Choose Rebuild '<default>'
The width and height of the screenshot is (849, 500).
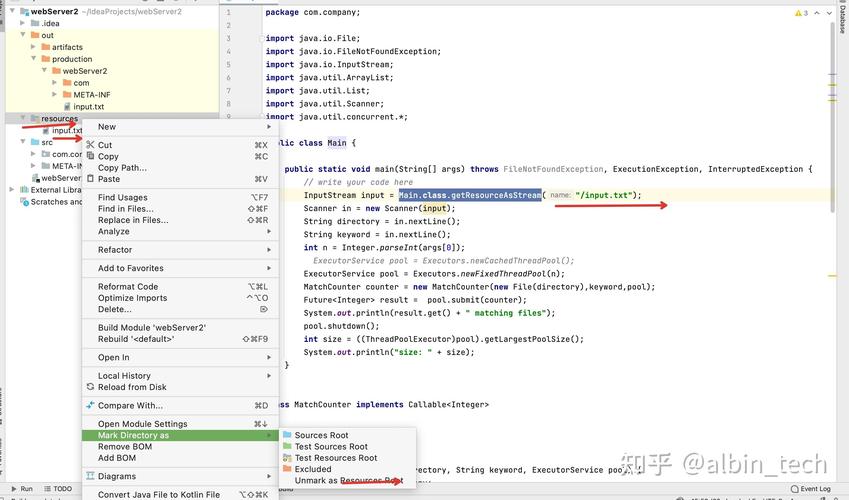pyautogui.click(x=180, y=339)
